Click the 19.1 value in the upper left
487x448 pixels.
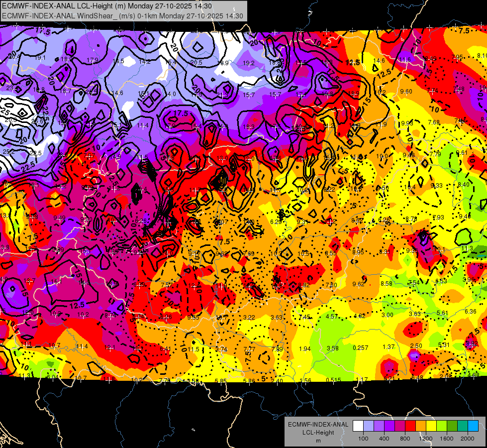tap(40, 58)
